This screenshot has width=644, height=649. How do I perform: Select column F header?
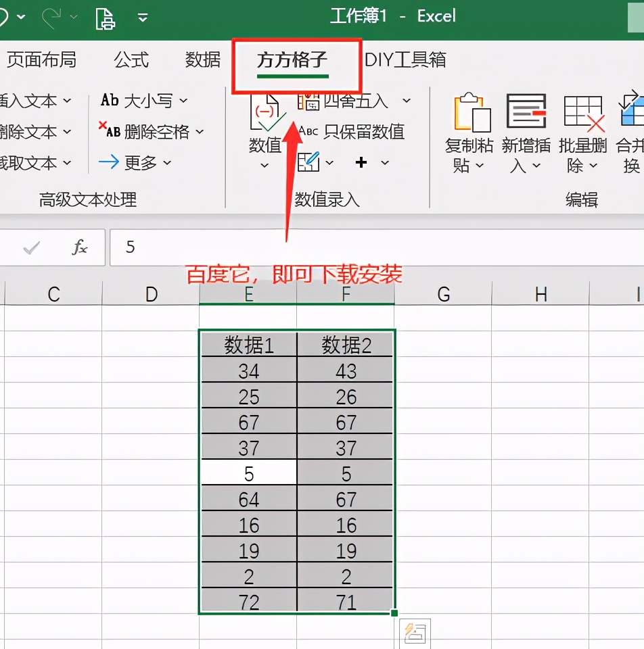[346, 294]
